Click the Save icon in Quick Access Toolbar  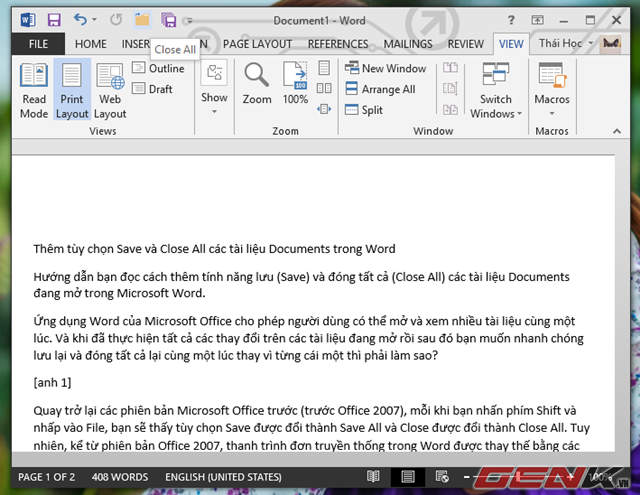pos(53,19)
